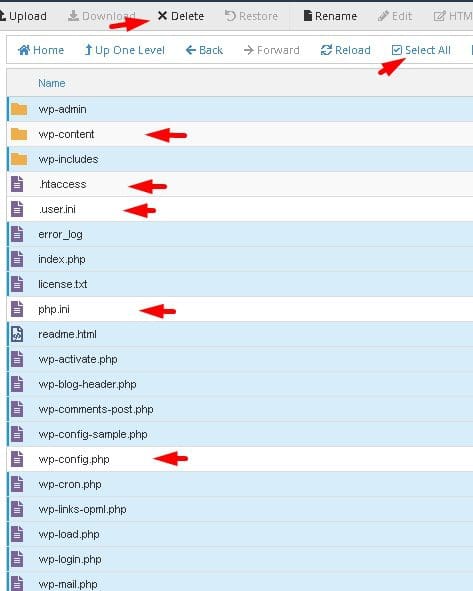This screenshot has width=473, height=591.
Task: Select the wp-config.php file row
Action: pyautogui.click(x=240, y=459)
